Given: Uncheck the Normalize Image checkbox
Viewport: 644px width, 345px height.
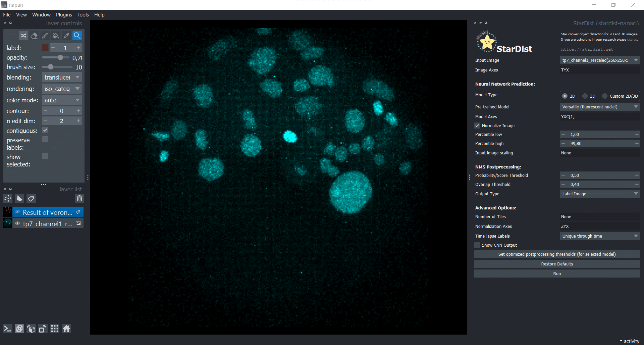Looking at the screenshot, I should tap(477, 126).
